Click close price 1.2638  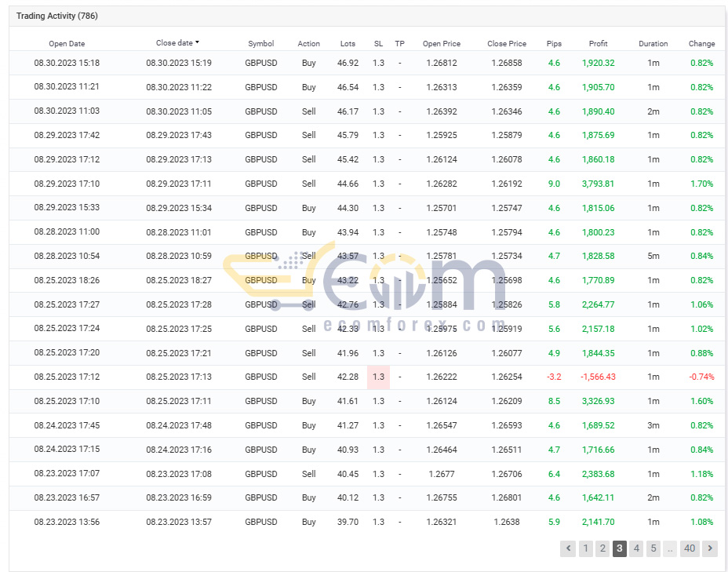(x=507, y=522)
